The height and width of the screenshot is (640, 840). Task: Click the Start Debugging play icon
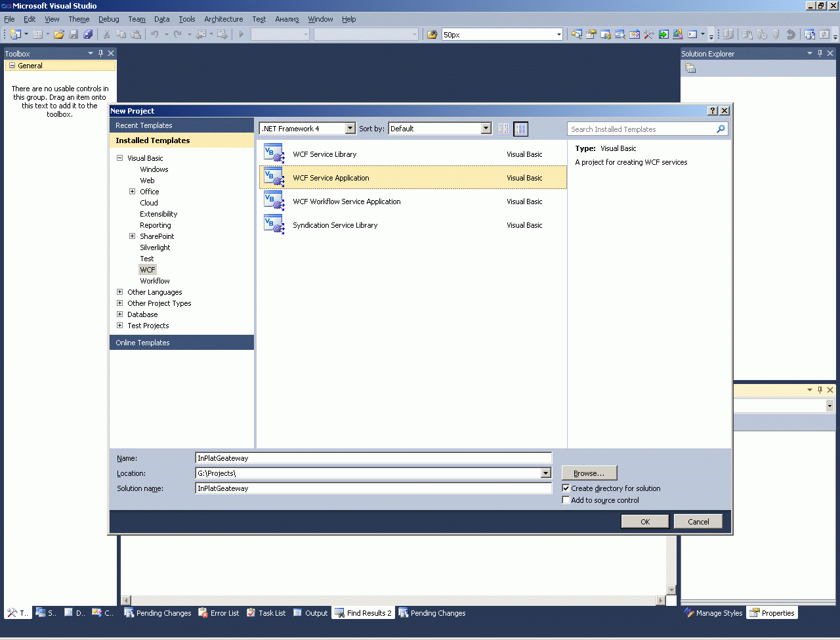coord(241,35)
